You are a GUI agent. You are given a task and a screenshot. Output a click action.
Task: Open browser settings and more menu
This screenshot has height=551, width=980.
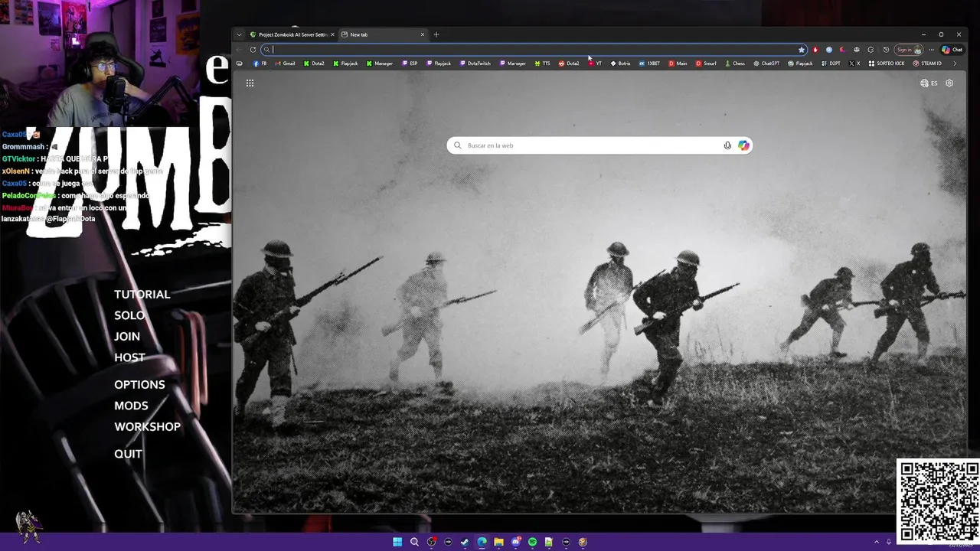[931, 50]
